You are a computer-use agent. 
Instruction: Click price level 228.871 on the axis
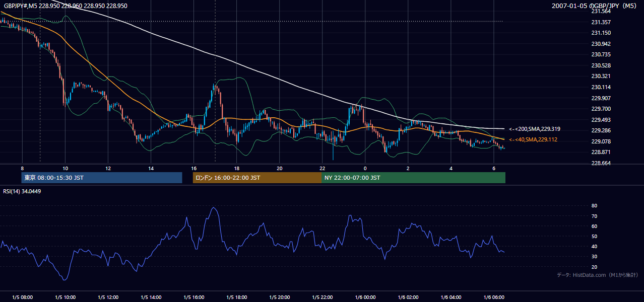[x=601, y=152]
